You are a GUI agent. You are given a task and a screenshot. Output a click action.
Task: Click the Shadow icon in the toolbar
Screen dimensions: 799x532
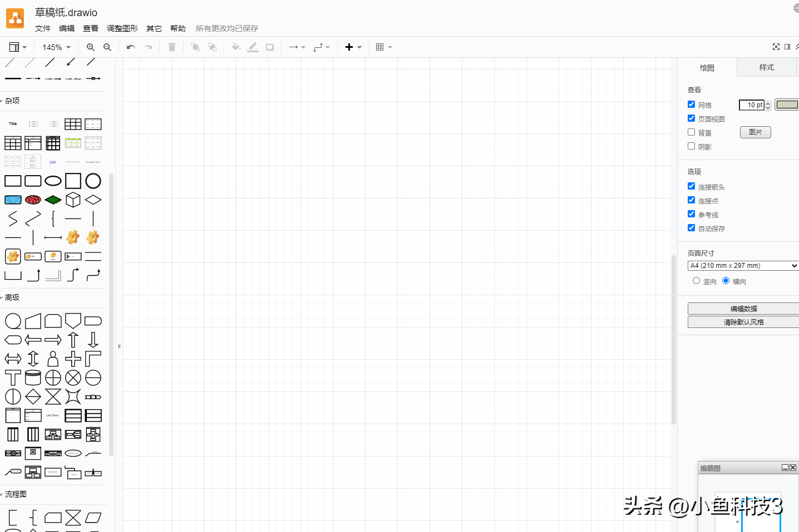[x=269, y=47]
